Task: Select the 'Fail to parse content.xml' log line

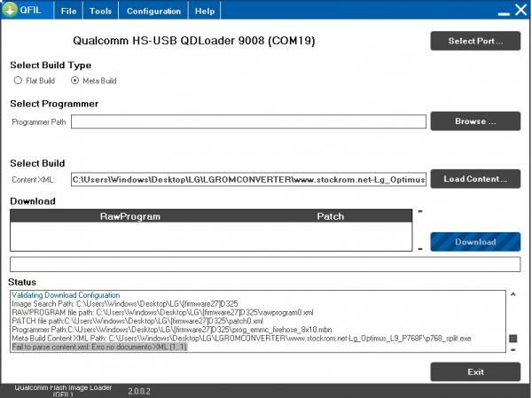Action: pos(99,347)
